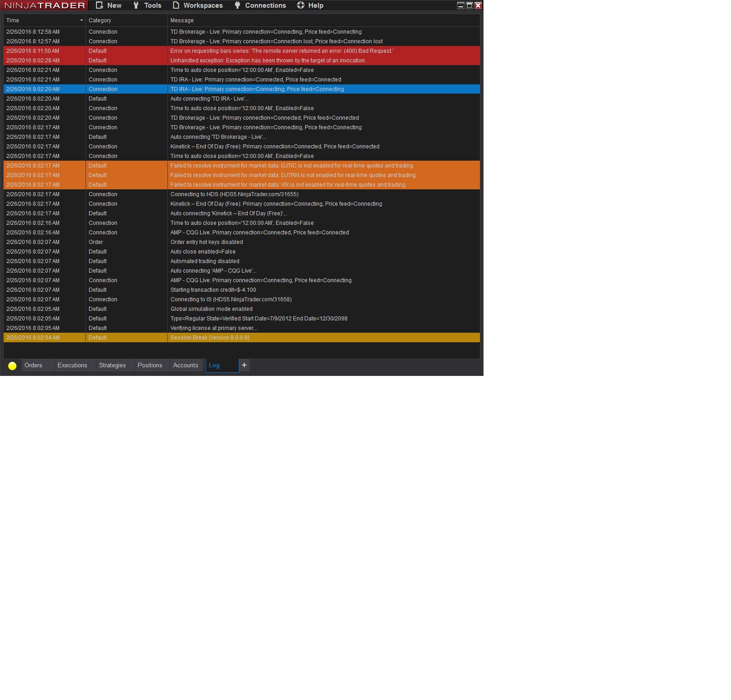Select the '(400) Bad Request' error row

[242, 51]
